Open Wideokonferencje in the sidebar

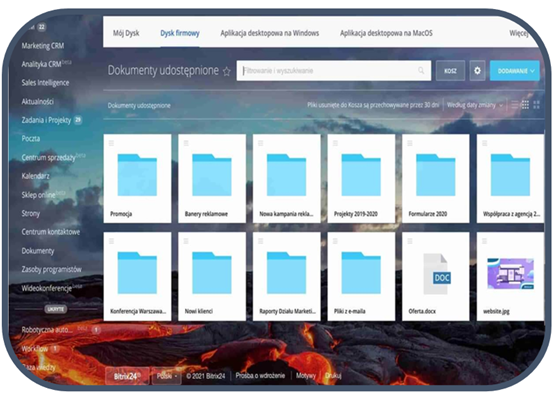(46, 288)
